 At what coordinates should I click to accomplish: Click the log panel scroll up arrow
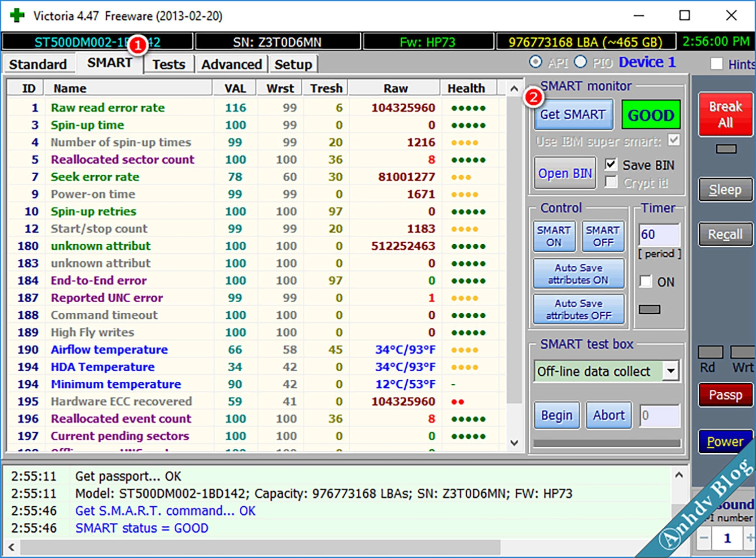pyautogui.click(x=679, y=475)
